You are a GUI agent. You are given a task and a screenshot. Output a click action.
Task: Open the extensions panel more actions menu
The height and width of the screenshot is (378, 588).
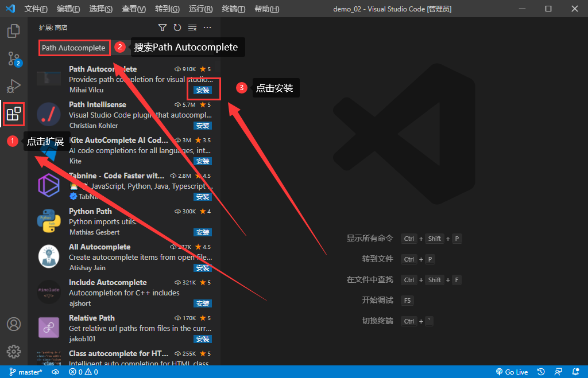click(x=207, y=28)
